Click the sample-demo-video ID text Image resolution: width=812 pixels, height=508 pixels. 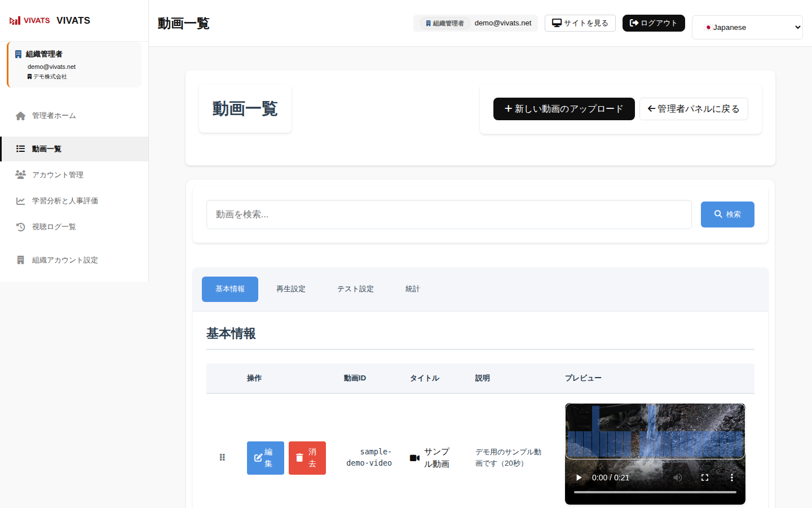tap(369, 457)
